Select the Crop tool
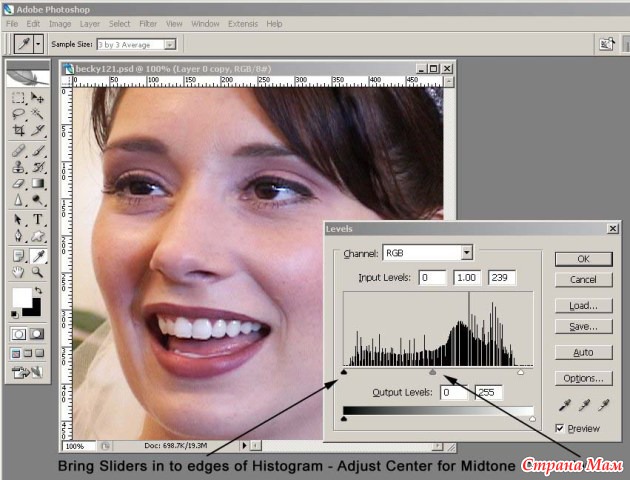Image resolution: width=630 pixels, height=480 pixels. pos(18,131)
